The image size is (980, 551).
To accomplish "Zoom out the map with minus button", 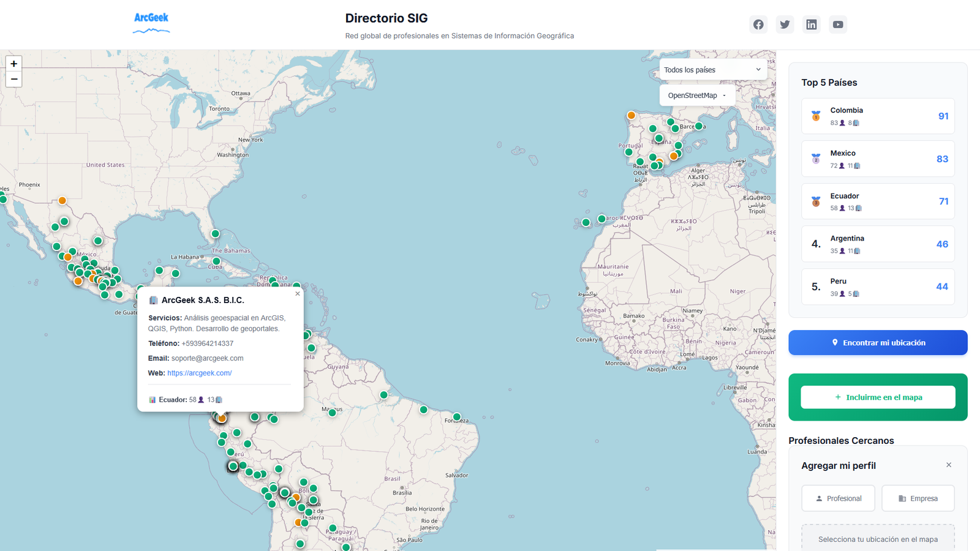I will click(x=14, y=80).
